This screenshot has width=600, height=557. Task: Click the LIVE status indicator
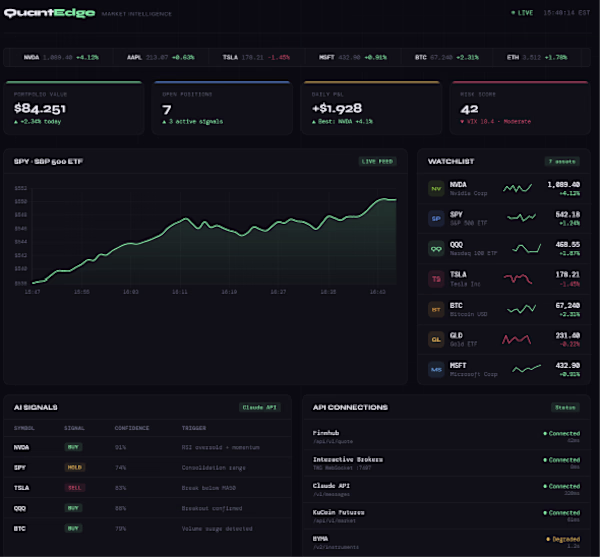pyautogui.click(x=522, y=13)
